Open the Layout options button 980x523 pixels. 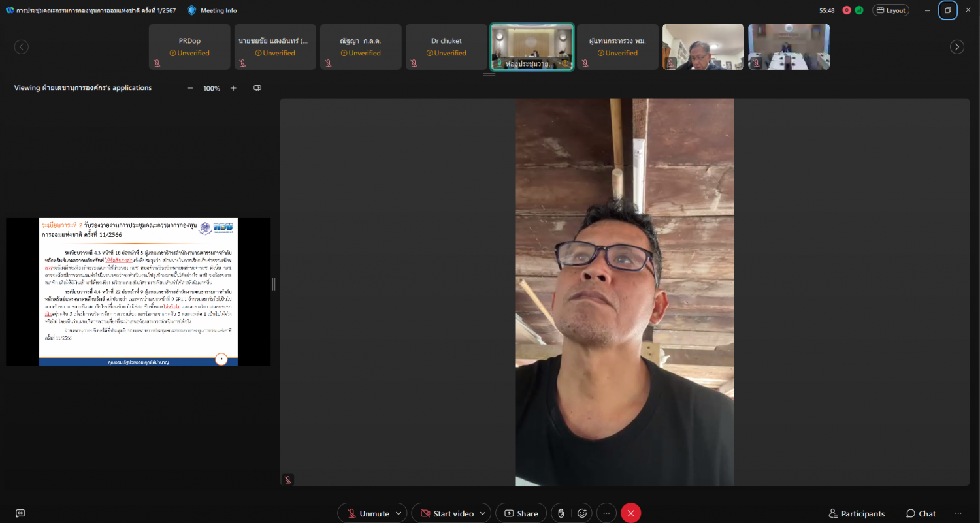(x=890, y=10)
